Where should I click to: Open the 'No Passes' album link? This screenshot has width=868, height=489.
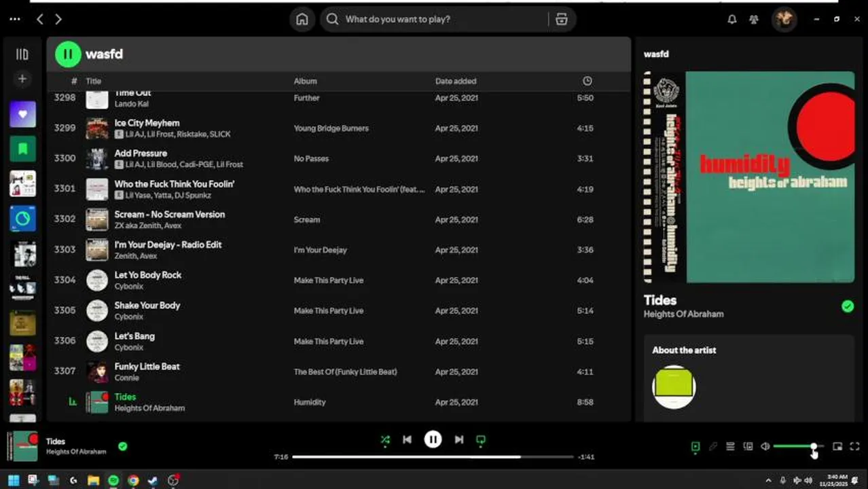click(311, 158)
